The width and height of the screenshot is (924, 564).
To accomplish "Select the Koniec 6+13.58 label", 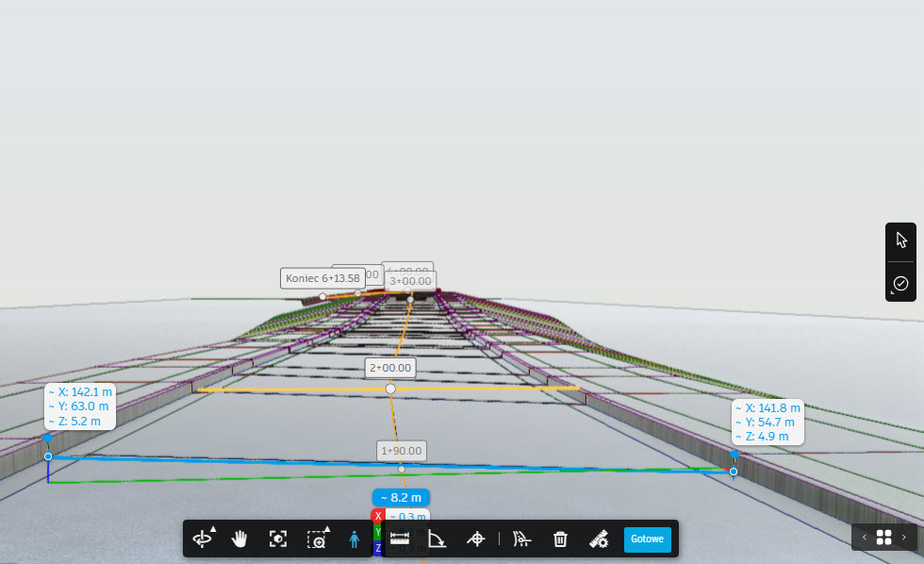I will [x=323, y=278].
